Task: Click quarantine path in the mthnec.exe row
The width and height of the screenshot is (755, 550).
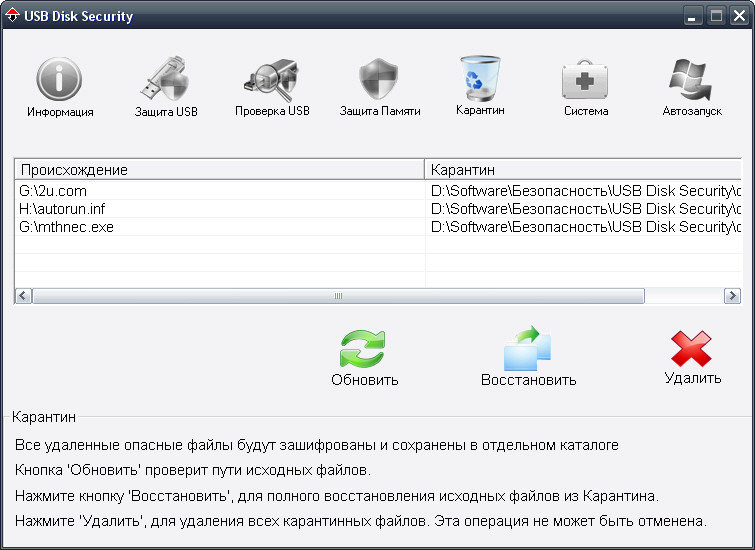Action: pos(586,226)
